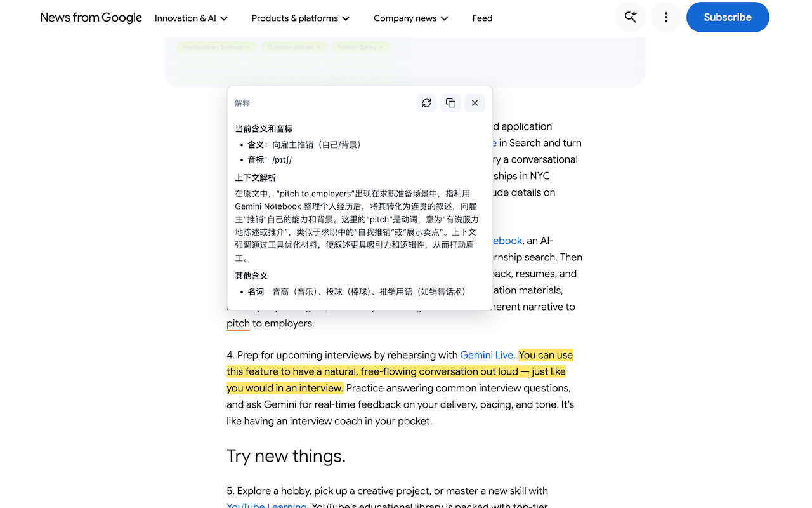Click the noun meanings line starting "名词"
This screenshot has width=812, height=508.
tap(359, 292)
